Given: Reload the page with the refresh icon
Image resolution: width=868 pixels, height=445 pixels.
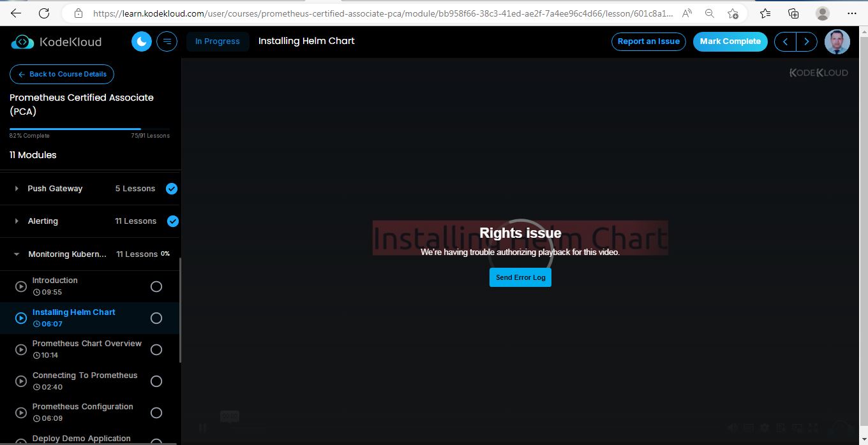Looking at the screenshot, I should tap(44, 13).
